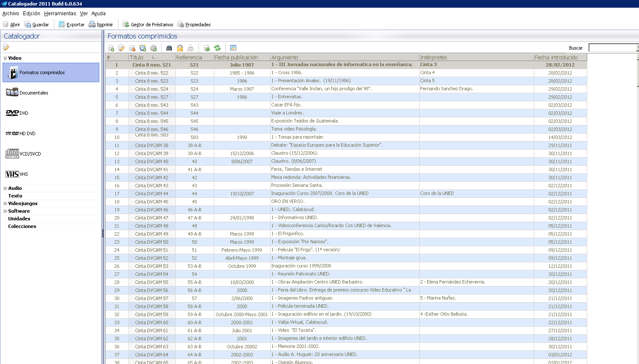Click the padlock icon in toolbar
The width and height of the screenshot is (639, 364).
coord(180,48)
